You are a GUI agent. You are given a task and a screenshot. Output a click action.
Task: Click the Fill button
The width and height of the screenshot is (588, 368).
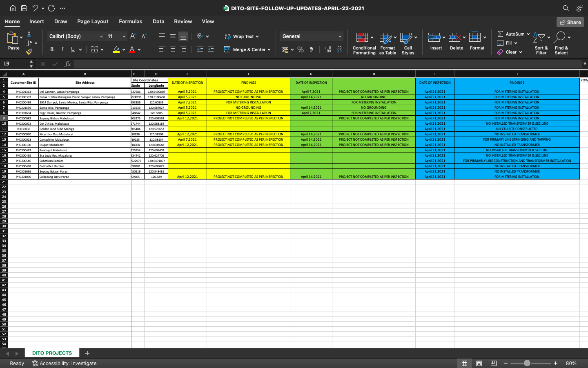(x=507, y=43)
